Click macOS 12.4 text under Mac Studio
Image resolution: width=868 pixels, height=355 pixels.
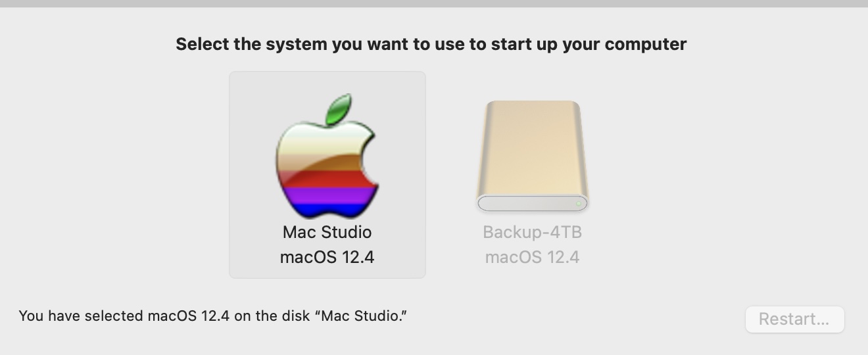tap(327, 257)
